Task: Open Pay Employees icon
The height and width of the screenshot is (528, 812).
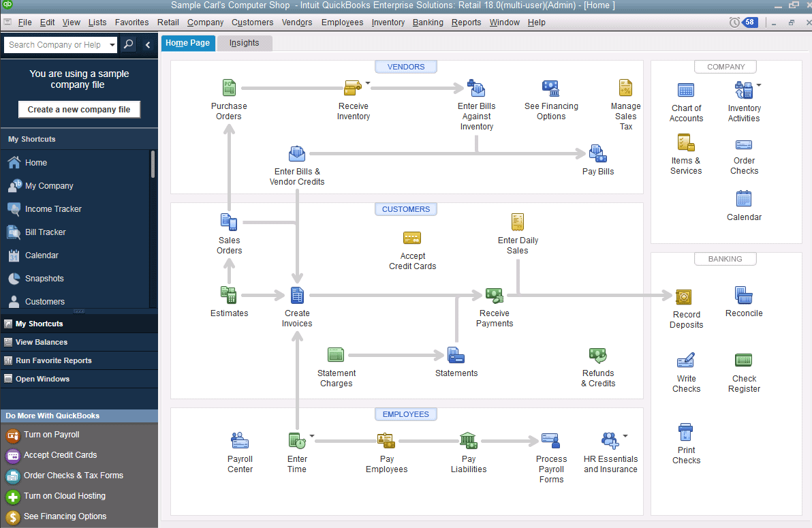Action: pyautogui.click(x=386, y=440)
